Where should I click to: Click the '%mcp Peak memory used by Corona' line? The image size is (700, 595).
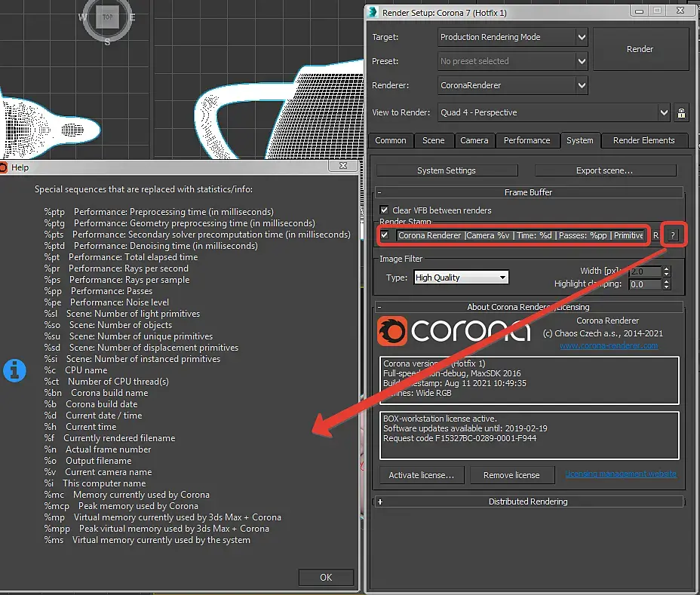pos(121,506)
